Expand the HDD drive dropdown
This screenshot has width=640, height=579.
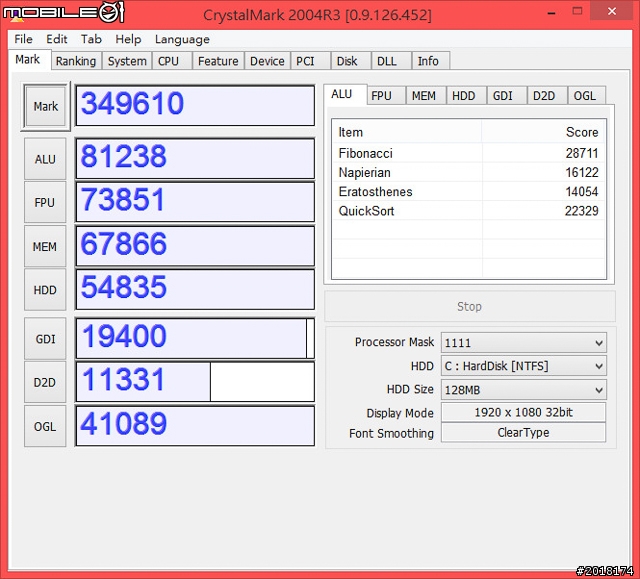[x=524, y=366]
